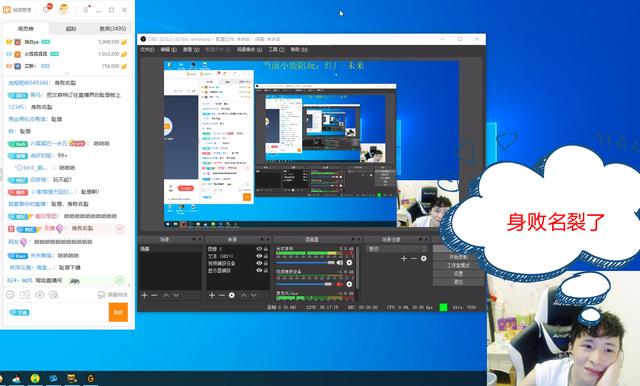Add a new scene with the plus icon

pyautogui.click(x=144, y=295)
